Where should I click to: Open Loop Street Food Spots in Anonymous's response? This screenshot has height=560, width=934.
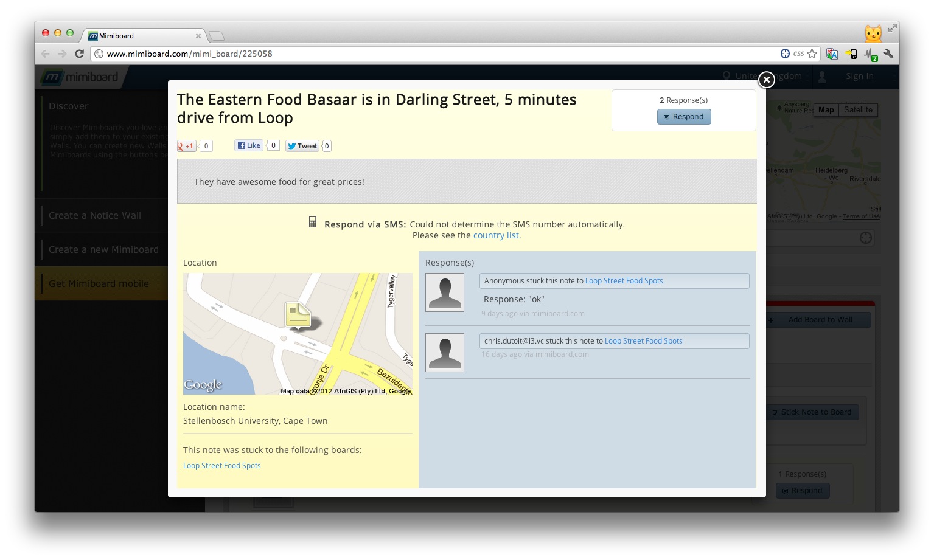[x=624, y=281]
